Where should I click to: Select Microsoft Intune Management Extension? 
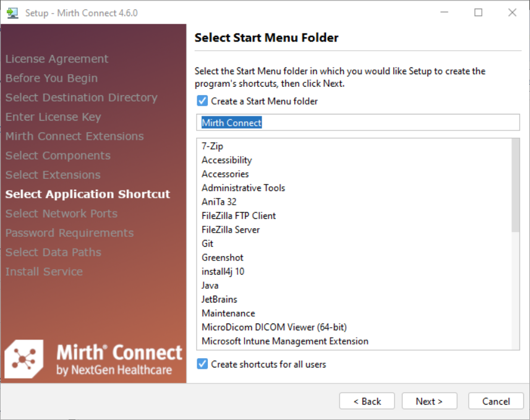click(284, 341)
